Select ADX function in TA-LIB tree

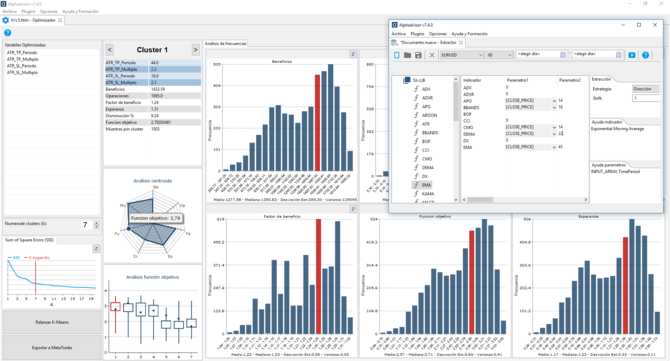tap(426, 89)
